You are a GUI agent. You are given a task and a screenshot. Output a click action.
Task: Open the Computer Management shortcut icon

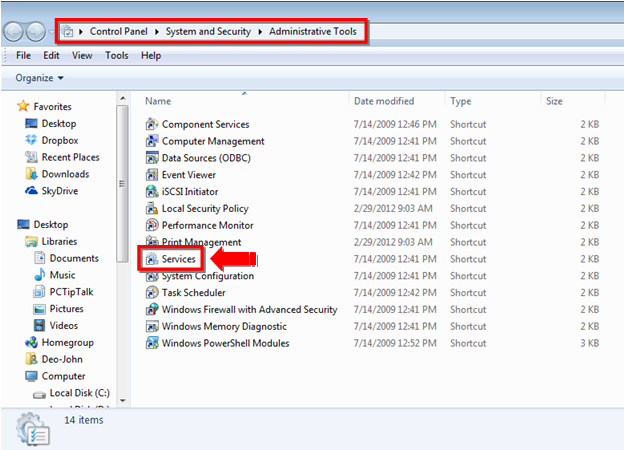(x=152, y=141)
